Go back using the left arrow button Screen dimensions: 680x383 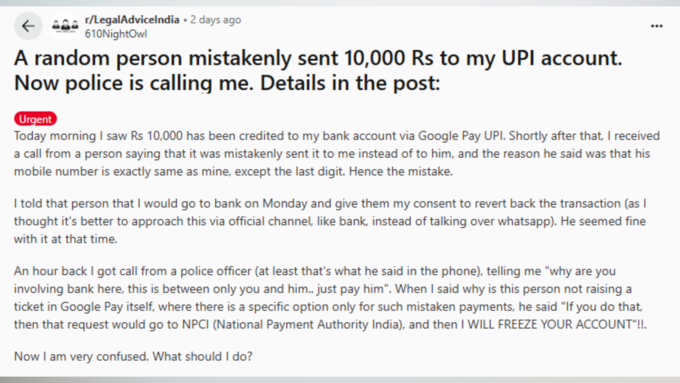[x=28, y=26]
